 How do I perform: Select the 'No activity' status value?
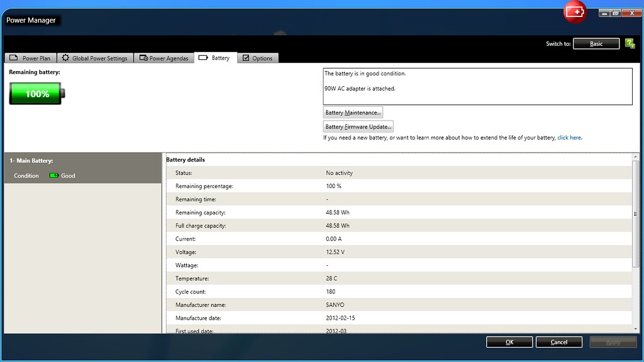click(339, 173)
